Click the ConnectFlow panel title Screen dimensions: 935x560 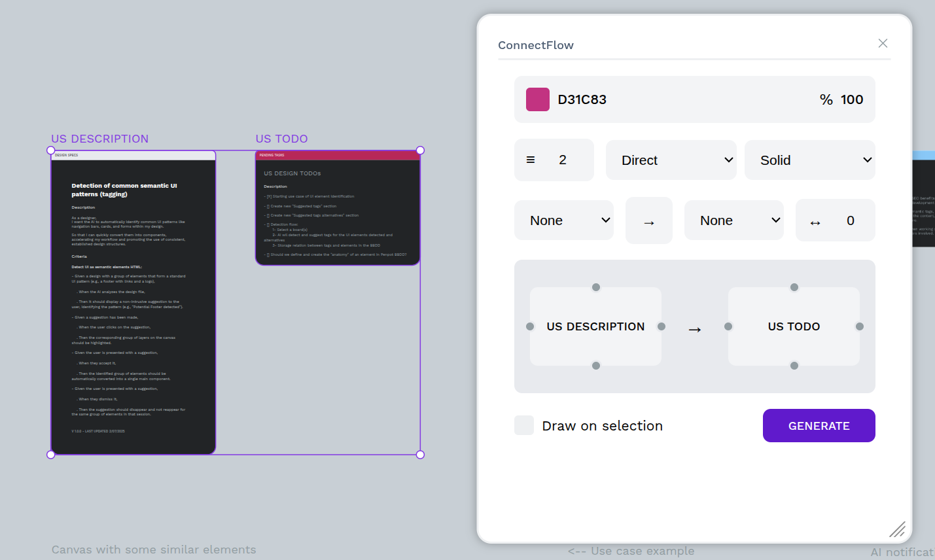pos(536,45)
